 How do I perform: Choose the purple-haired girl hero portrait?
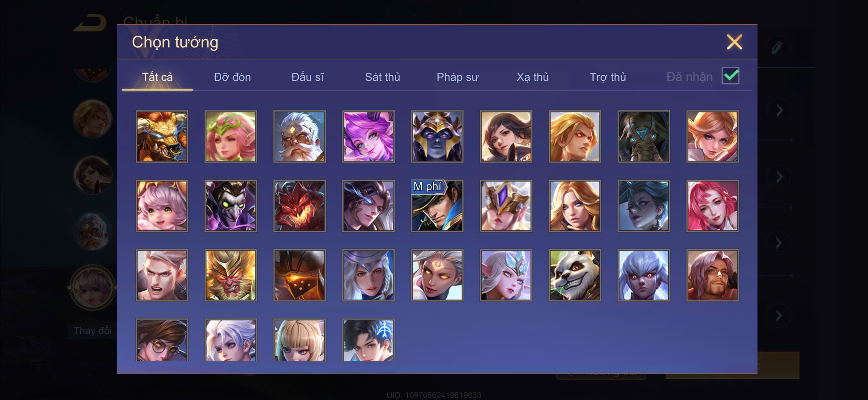pyautogui.click(x=368, y=136)
